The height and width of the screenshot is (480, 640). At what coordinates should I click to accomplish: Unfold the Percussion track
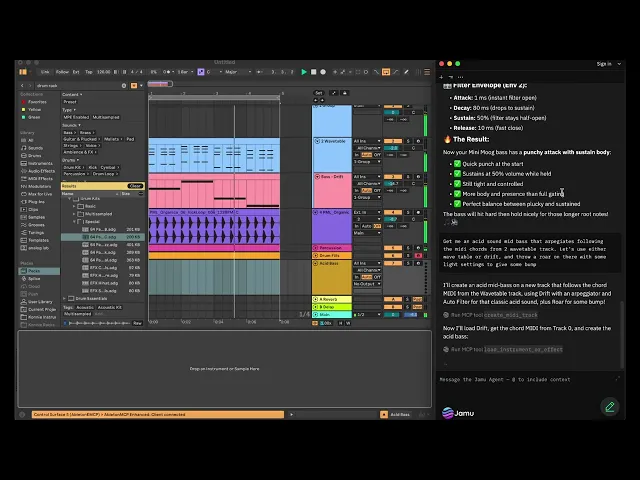coord(316,248)
